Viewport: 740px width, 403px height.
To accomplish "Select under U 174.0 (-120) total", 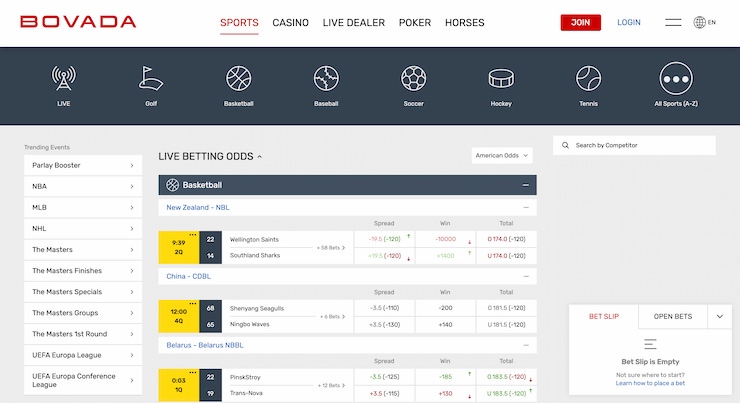I will [x=506, y=256].
